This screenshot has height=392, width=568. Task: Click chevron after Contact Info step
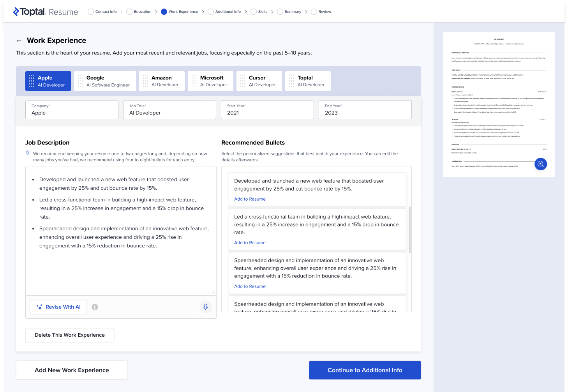click(122, 12)
